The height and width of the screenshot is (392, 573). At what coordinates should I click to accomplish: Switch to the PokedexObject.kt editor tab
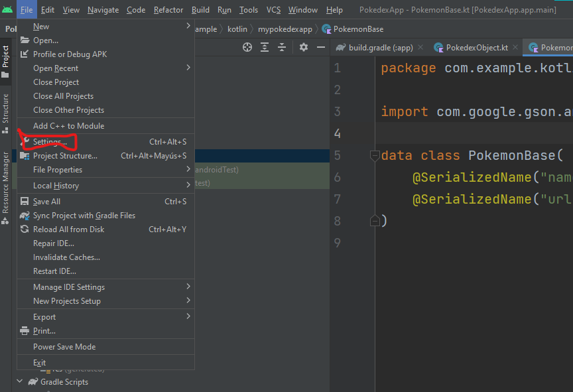pyautogui.click(x=476, y=48)
